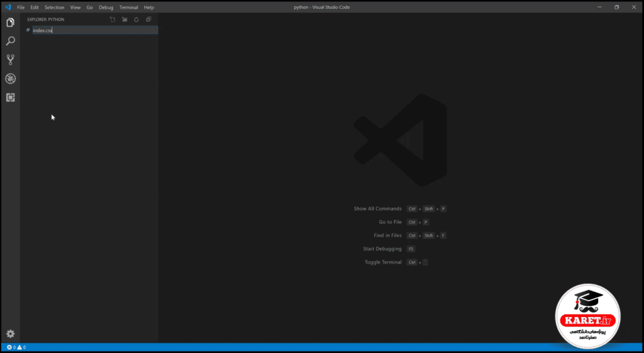Open the Manage gear settings icon
Image resolution: width=644 pixels, height=353 pixels.
(x=10, y=333)
